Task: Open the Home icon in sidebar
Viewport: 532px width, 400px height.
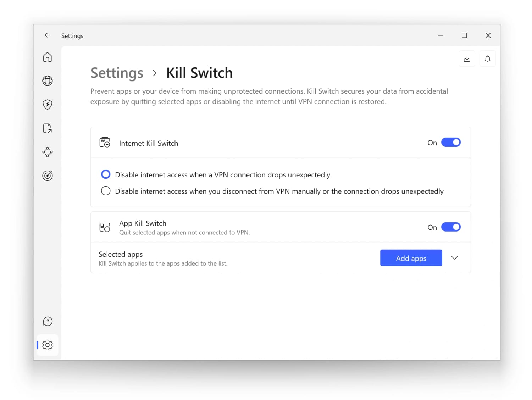Action: pyautogui.click(x=48, y=57)
